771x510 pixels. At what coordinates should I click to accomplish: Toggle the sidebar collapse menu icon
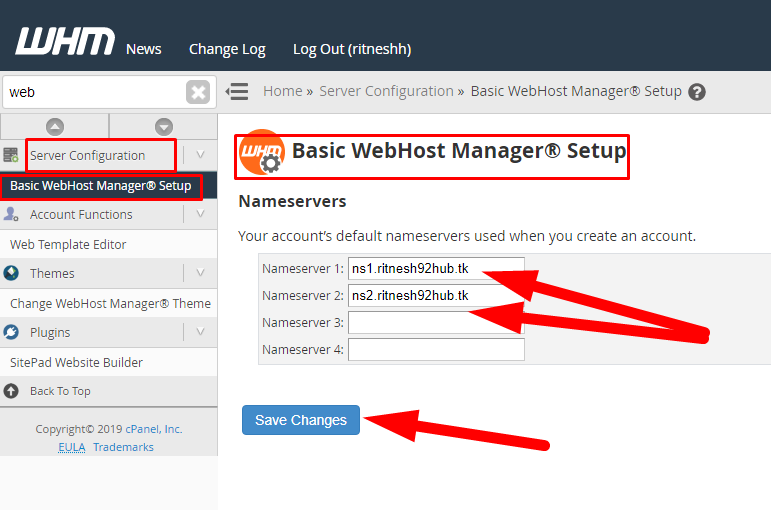237,92
